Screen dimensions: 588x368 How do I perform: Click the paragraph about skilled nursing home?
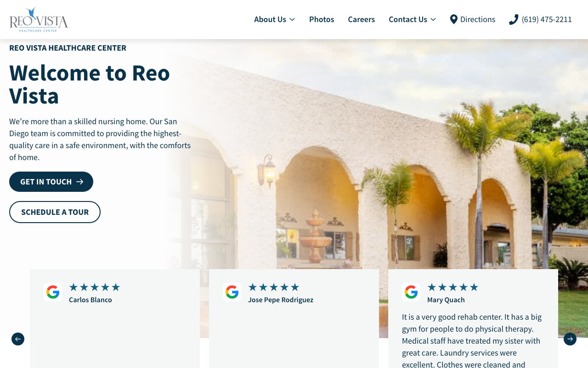pyautogui.click(x=100, y=139)
